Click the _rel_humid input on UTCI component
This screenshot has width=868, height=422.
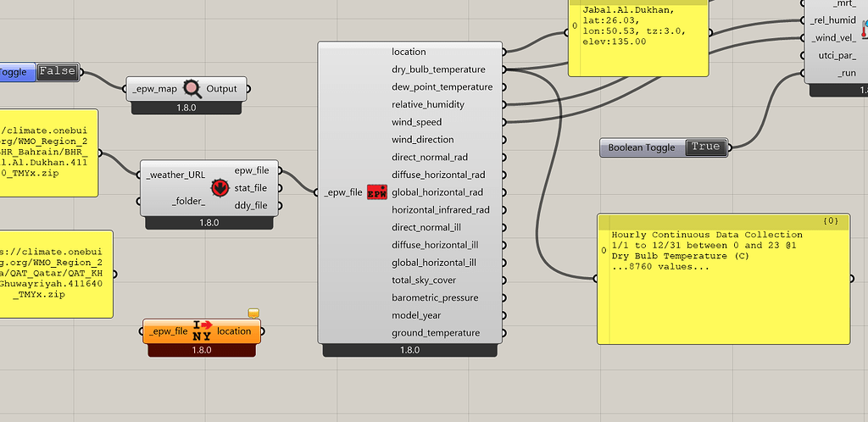(x=832, y=20)
